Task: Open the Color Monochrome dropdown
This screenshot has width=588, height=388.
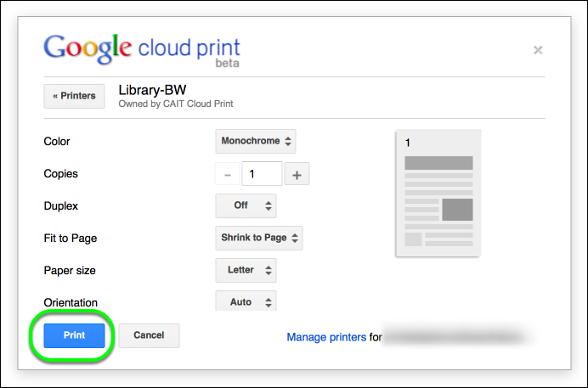Action: (x=256, y=141)
